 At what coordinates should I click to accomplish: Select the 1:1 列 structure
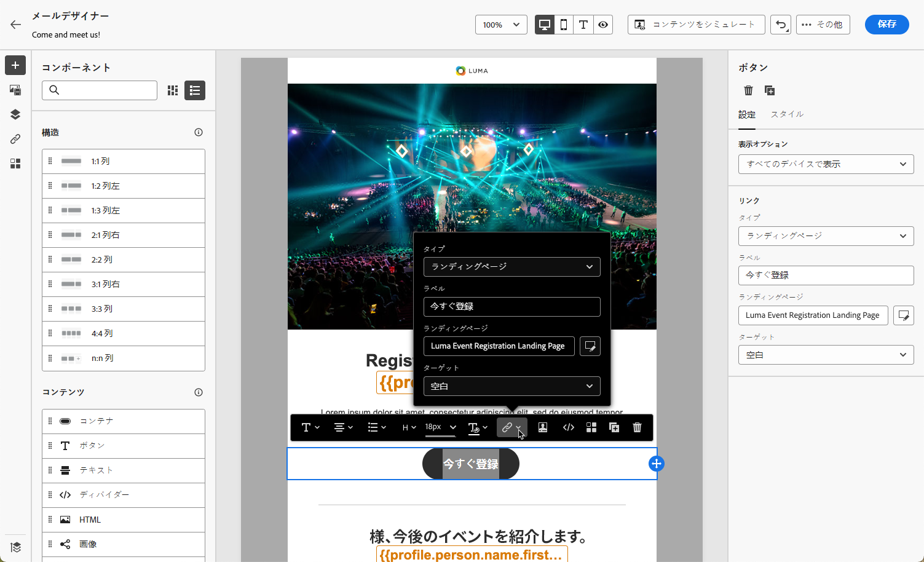click(x=124, y=161)
